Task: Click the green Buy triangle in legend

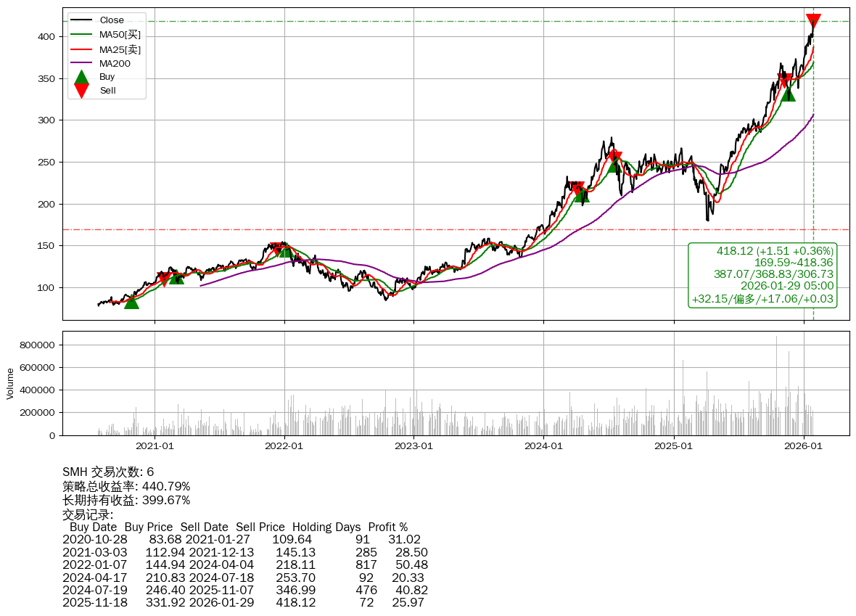Action: 82,77
